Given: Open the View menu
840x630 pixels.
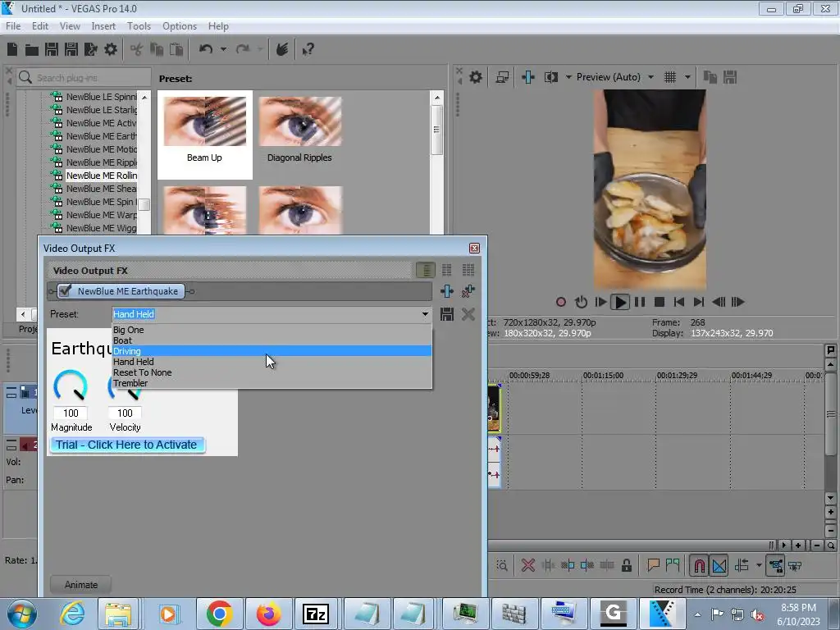Looking at the screenshot, I should 70,25.
